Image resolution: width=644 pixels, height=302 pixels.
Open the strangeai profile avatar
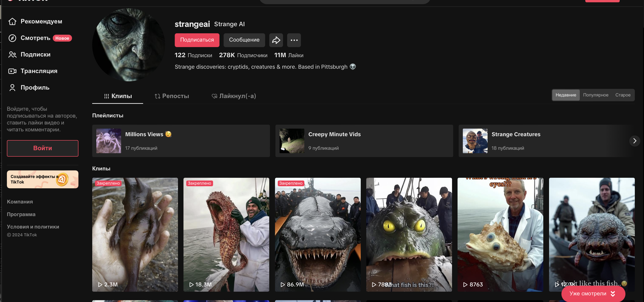pos(128,45)
